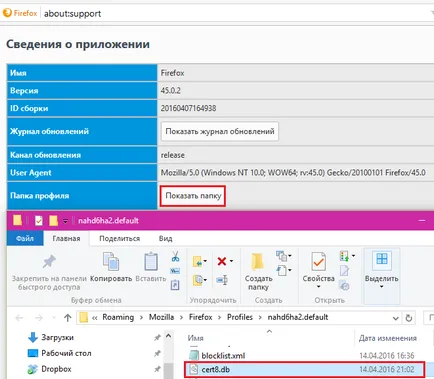Click the Показать журнал обновлений button

click(x=220, y=131)
